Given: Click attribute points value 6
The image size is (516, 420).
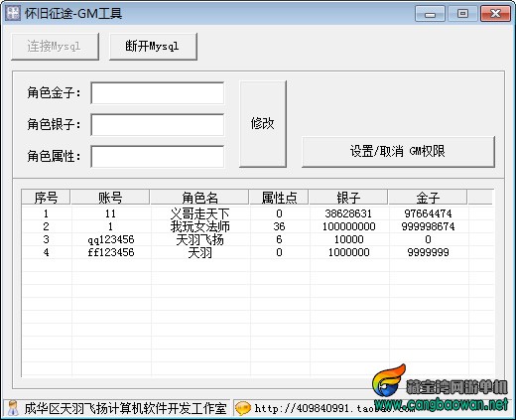Looking at the screenshot, I should 279,239.
